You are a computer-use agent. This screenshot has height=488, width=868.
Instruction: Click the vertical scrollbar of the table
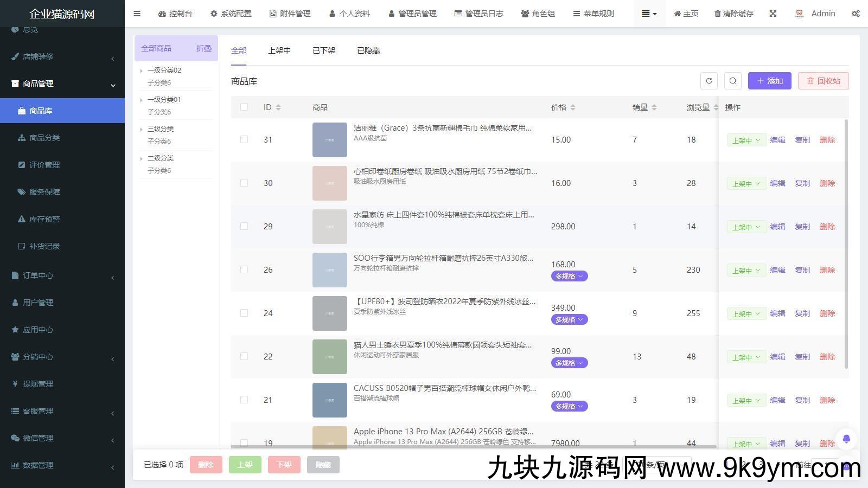click(846, 244)
